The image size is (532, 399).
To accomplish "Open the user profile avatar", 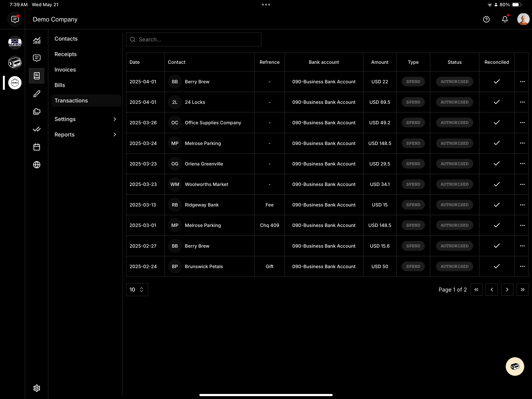I will pos(523,19).
